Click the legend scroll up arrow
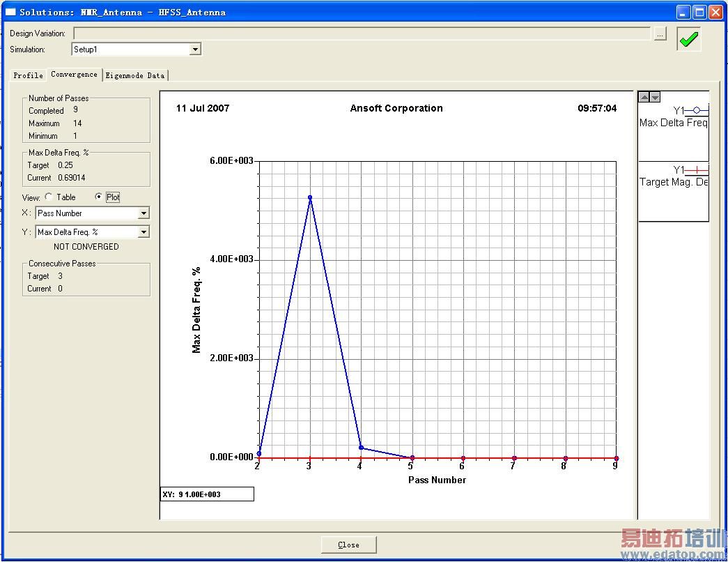 tap(644, 97)
